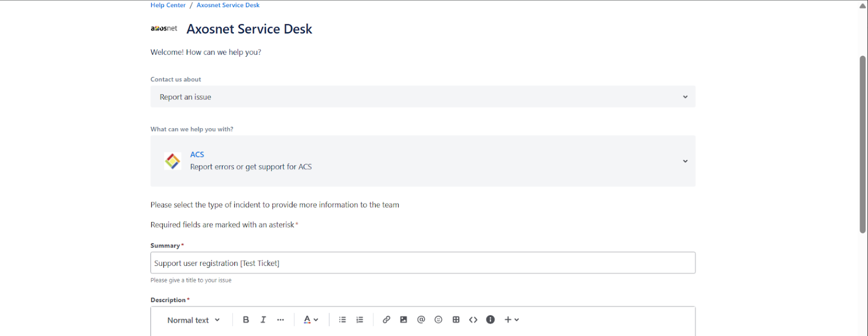
Task: Open more formatting options ellipsis
Action: click(280, 320)
